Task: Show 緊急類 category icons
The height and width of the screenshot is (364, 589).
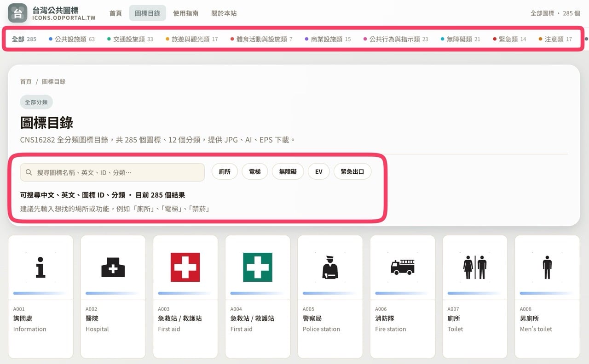Action: (509, 40)
